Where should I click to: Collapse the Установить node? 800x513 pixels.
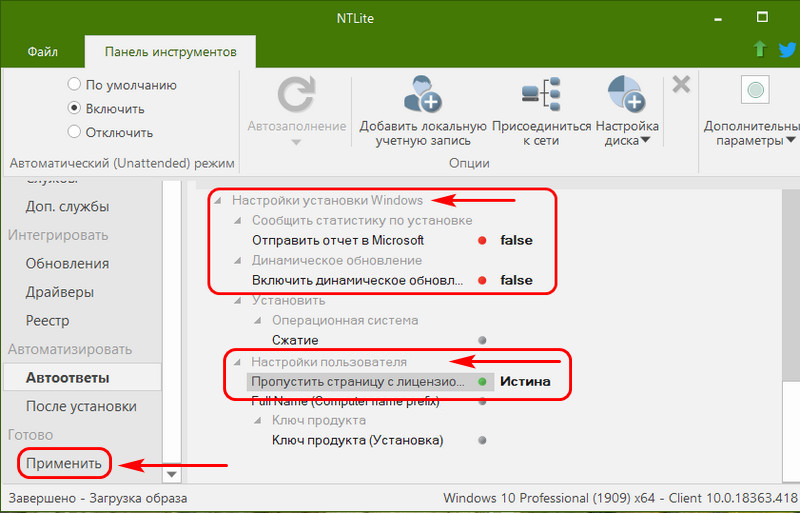(x=238, y=300)
